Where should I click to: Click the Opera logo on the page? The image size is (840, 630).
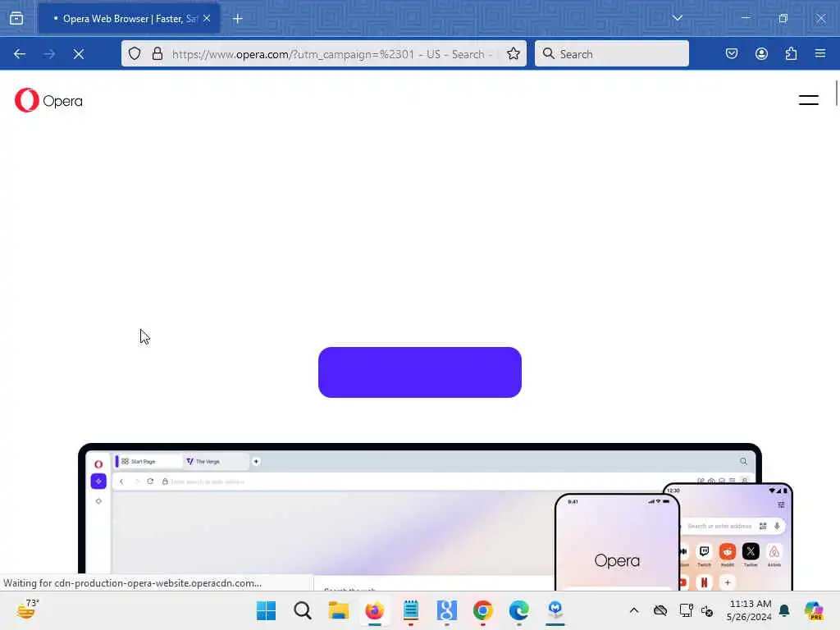click(48, 100)
